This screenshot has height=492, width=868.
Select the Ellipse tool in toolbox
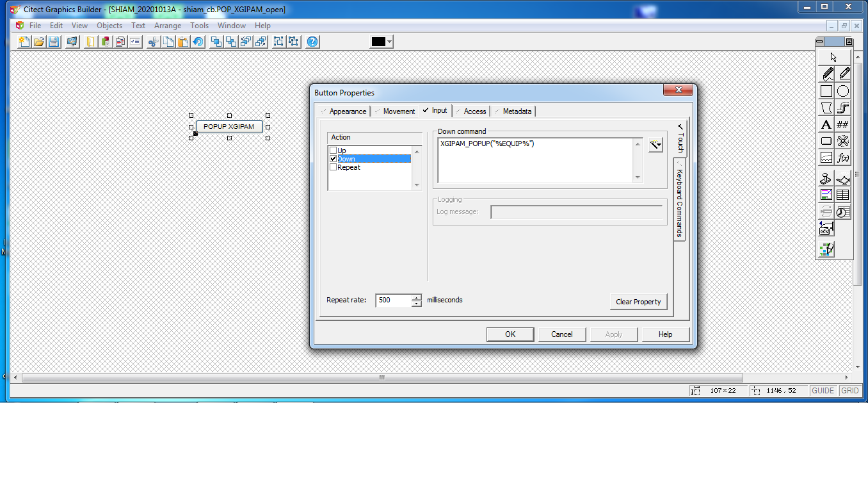point(843,91)
